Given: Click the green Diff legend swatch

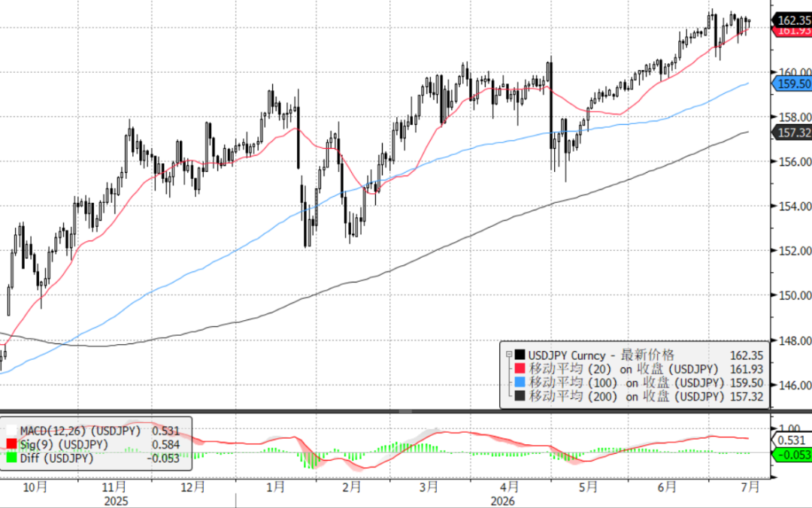Looking at the screenshot, I should [11, 458].
